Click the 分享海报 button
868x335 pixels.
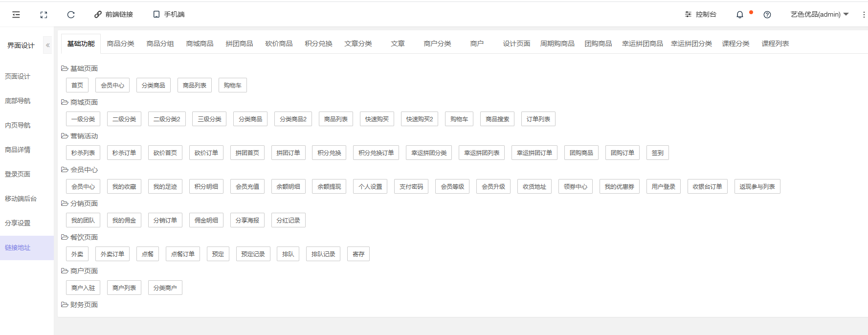[247, 220]
